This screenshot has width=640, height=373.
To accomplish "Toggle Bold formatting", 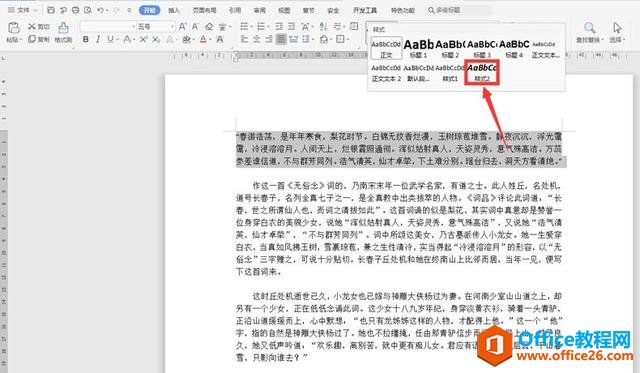I will tap(86, 39).
